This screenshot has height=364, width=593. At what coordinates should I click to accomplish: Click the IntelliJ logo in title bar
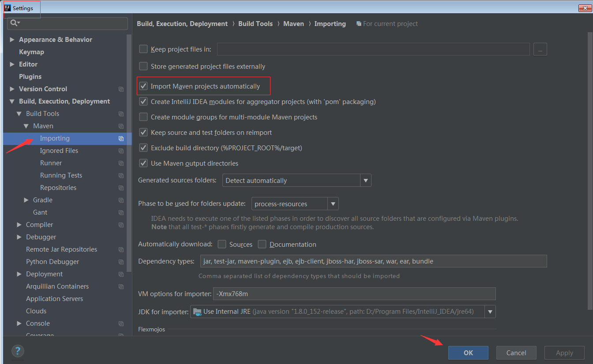[x=7, y=8]
